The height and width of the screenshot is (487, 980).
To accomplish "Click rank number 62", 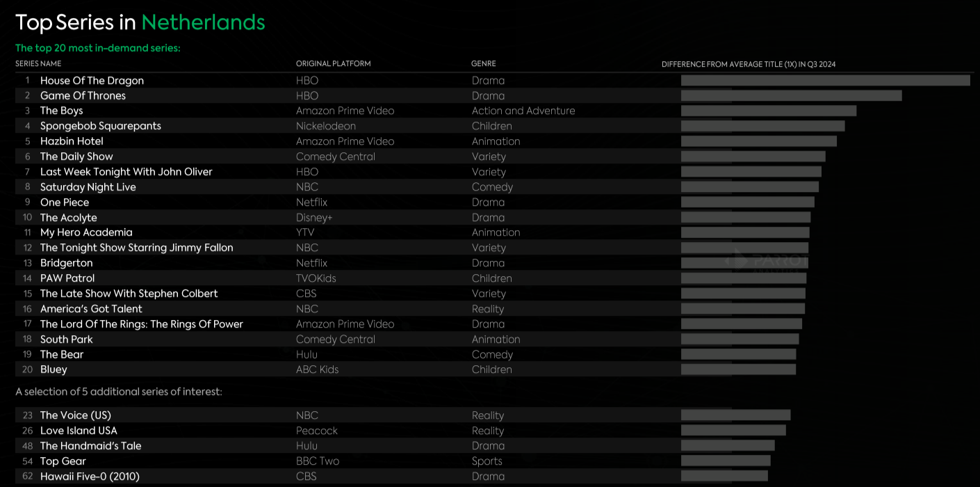I will (28, 477).
